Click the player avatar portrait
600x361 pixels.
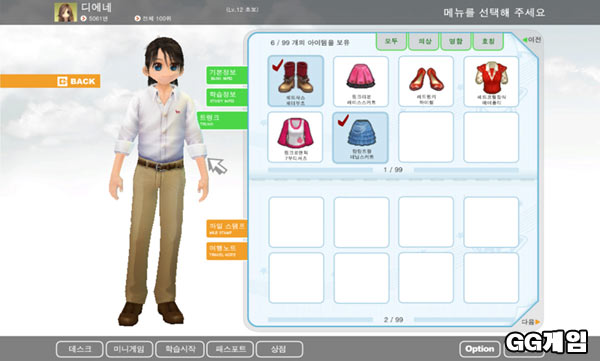65,12
